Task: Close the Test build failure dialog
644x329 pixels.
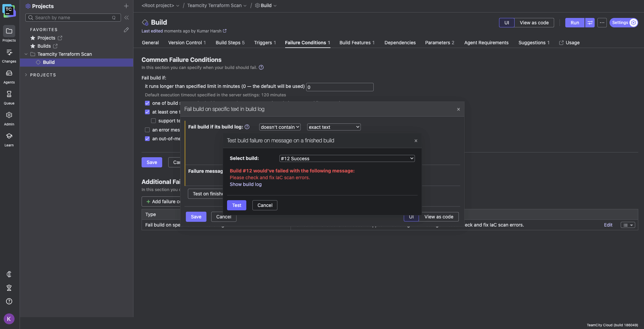Action: (416, 141)
